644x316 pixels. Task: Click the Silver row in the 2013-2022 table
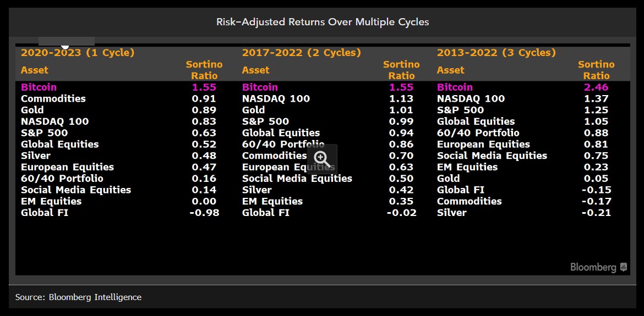click(451, 213)
